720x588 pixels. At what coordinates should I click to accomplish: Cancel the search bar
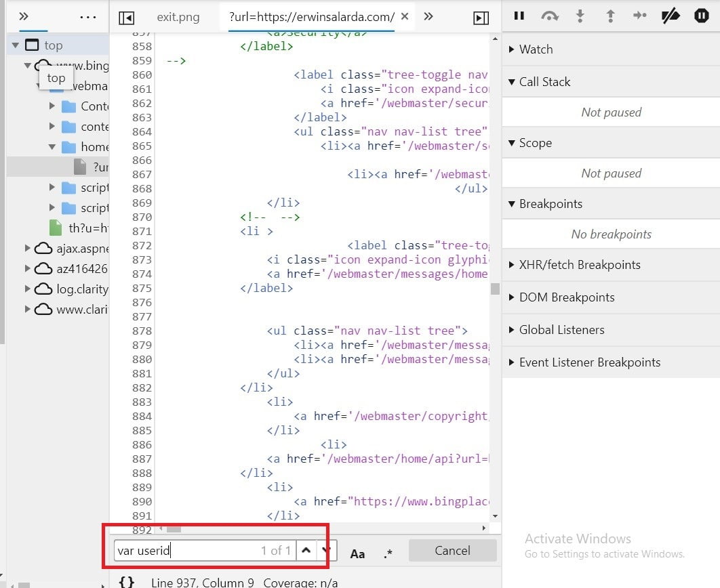[452, 550]
